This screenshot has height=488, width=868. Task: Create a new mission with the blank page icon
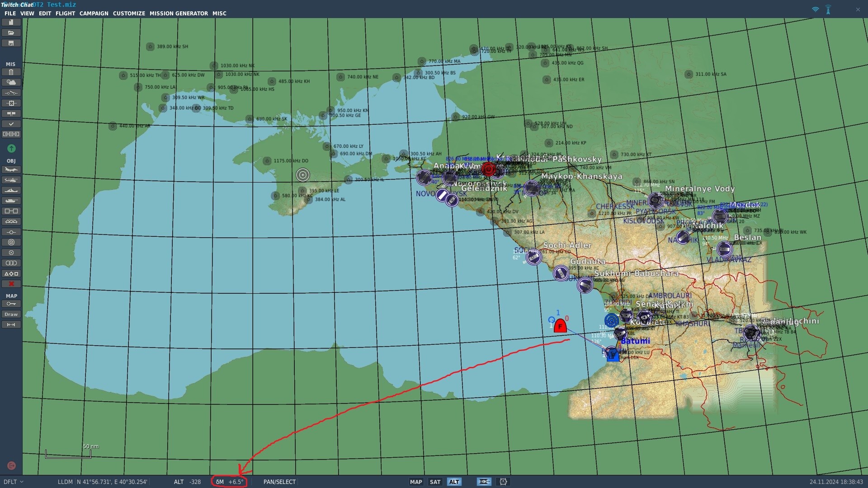pyautogui.click(x=11, y=22)
